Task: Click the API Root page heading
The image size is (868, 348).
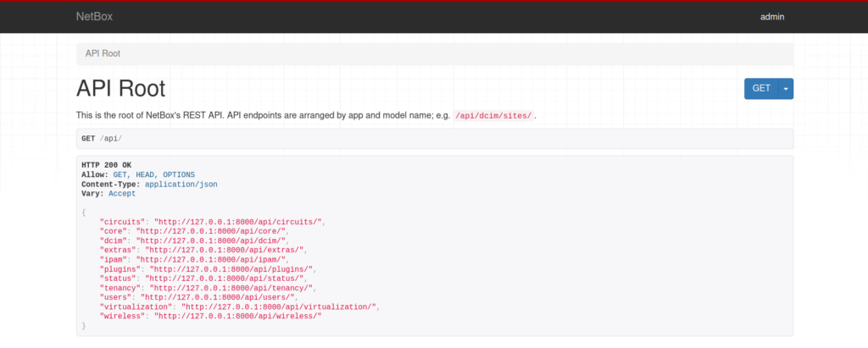Action: click(120, 89)
